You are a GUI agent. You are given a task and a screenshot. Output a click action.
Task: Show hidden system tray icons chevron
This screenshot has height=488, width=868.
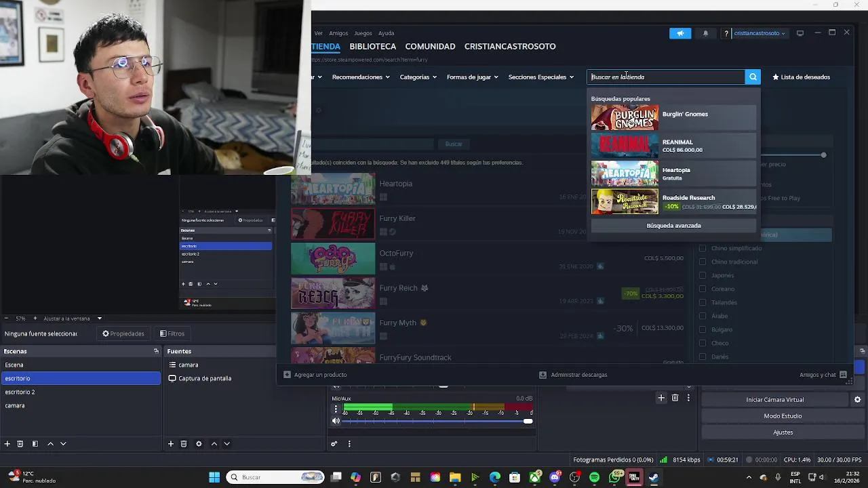tap(749, 477)
